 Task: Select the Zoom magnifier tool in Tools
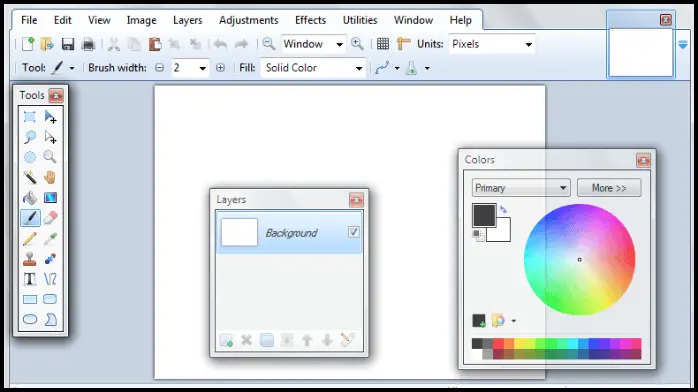tap(50, 157)
